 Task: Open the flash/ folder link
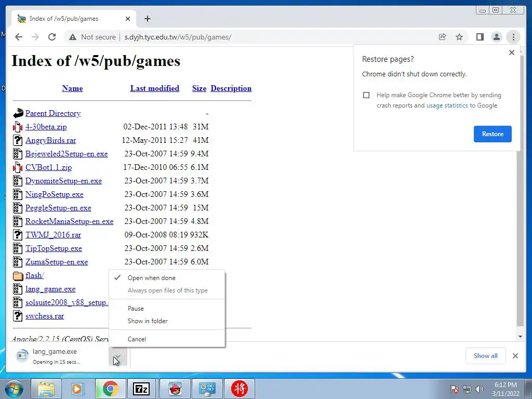(35, 275)
